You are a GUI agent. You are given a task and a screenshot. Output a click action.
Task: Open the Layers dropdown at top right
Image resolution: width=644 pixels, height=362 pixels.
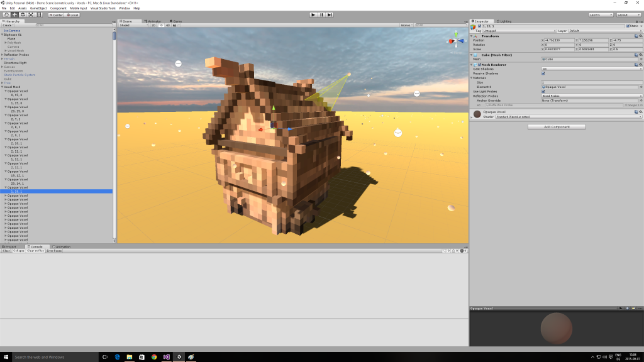[601, 15]
